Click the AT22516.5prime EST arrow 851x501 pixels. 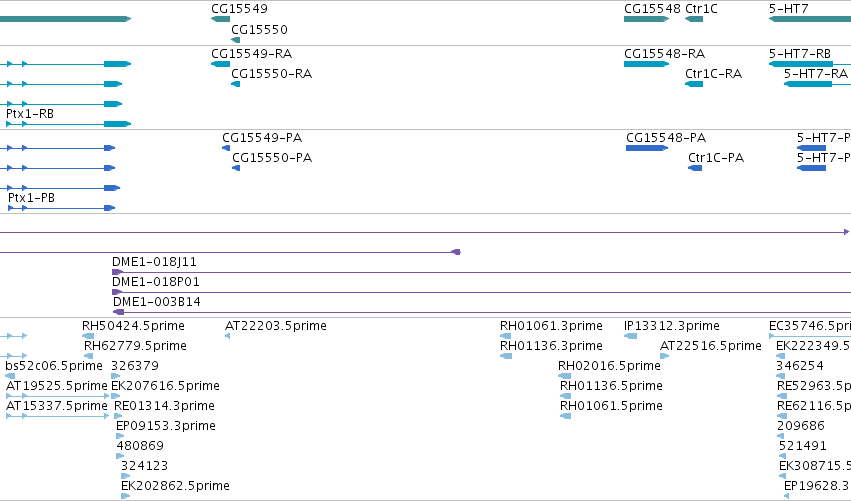pyautogui.click(x=664, y=356)
